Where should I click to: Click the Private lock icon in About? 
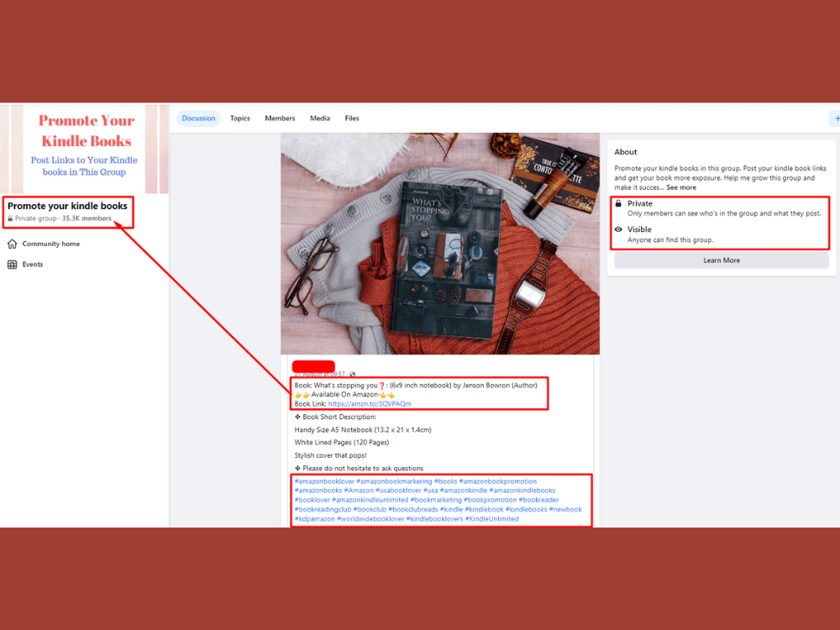pos(618,203)
